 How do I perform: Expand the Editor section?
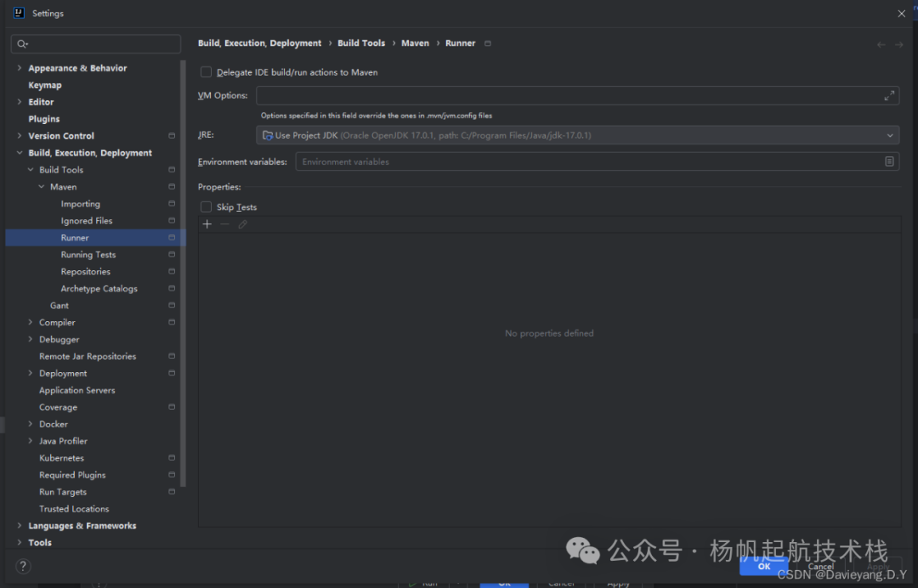[x=20, y=102]
